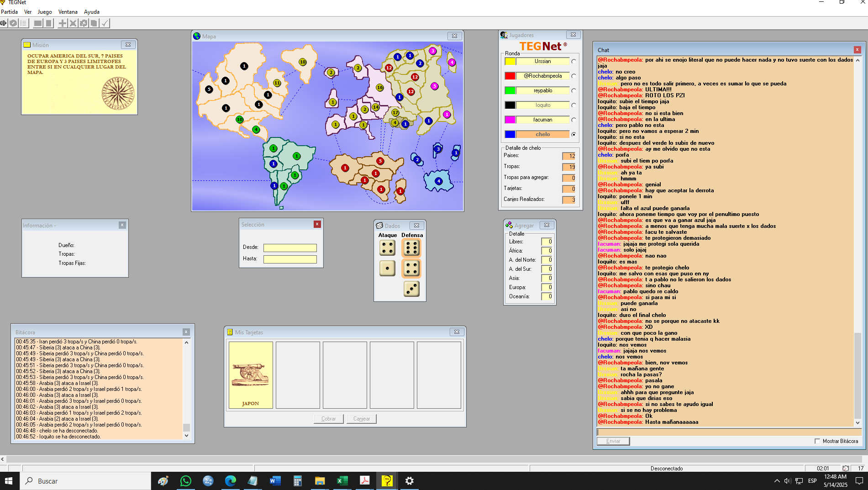Open Microsoft Edge from the taskbar
This screenshot has width=868, height=490.
230,481
